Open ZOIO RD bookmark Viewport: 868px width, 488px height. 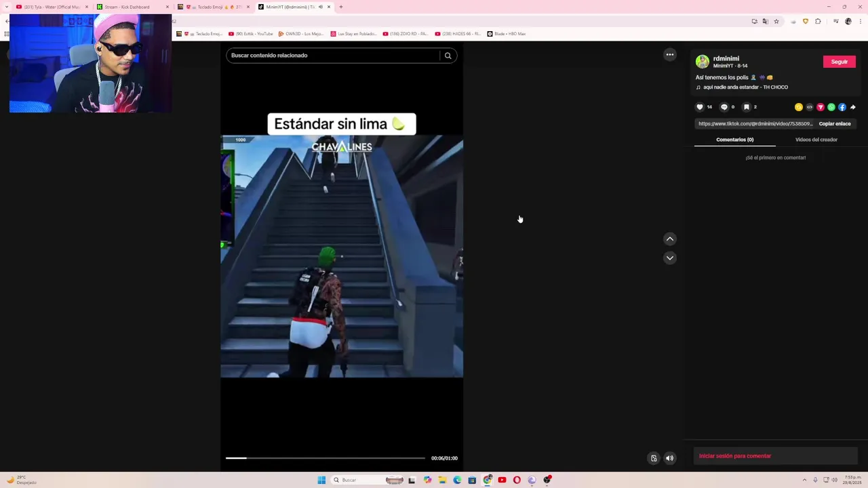[406, 34]
